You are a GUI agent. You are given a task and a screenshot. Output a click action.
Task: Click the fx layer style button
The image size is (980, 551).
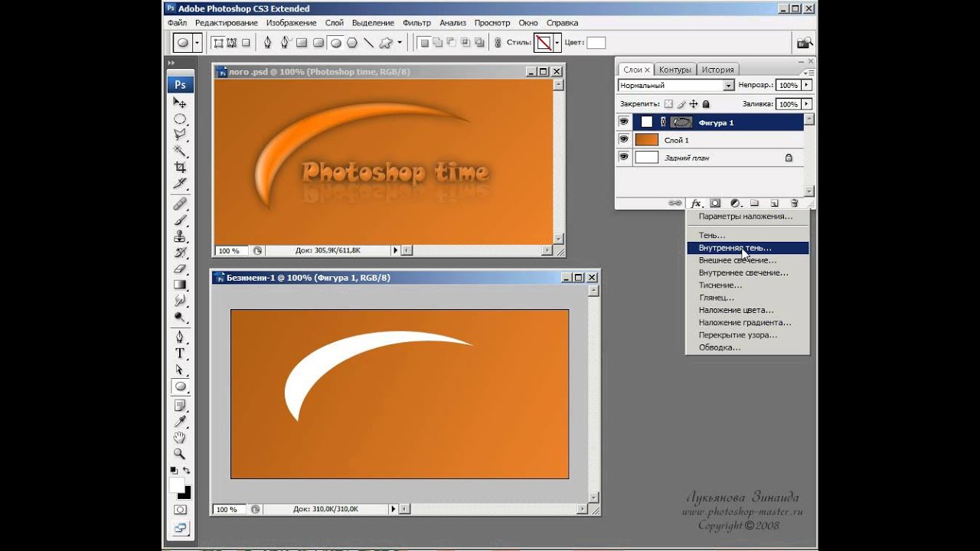696,204
